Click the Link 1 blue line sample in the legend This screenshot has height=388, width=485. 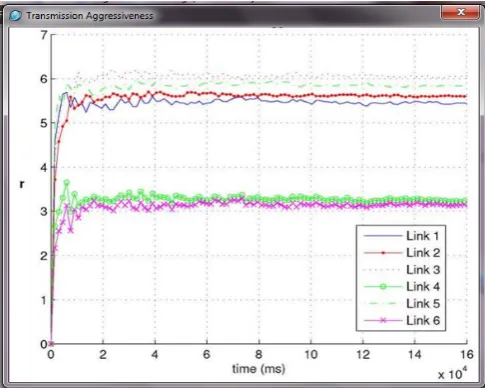(x=383, y=236)
